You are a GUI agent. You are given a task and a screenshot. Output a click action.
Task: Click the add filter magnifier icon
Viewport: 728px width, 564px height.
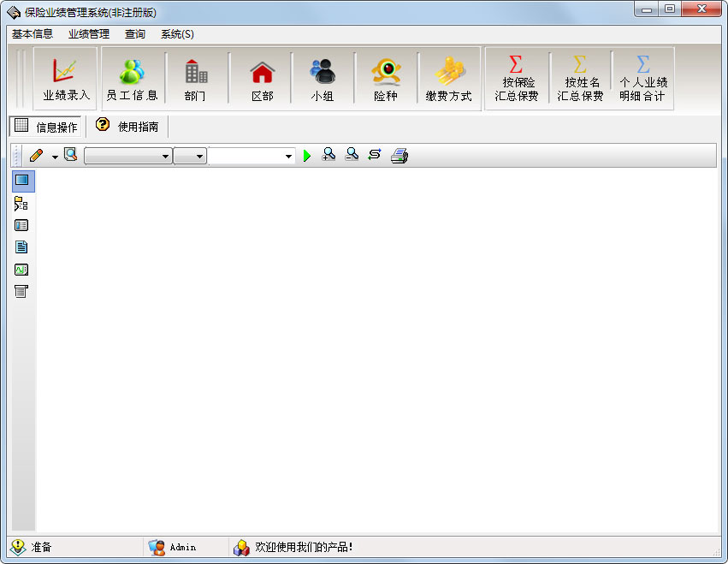(x=328, y=154)
